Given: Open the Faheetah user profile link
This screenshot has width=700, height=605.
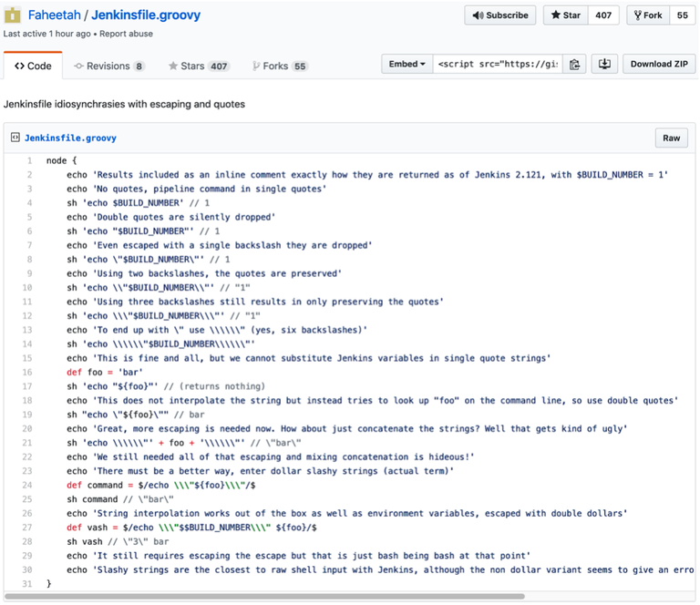Looking at the screenshot, I should point(54,15).
